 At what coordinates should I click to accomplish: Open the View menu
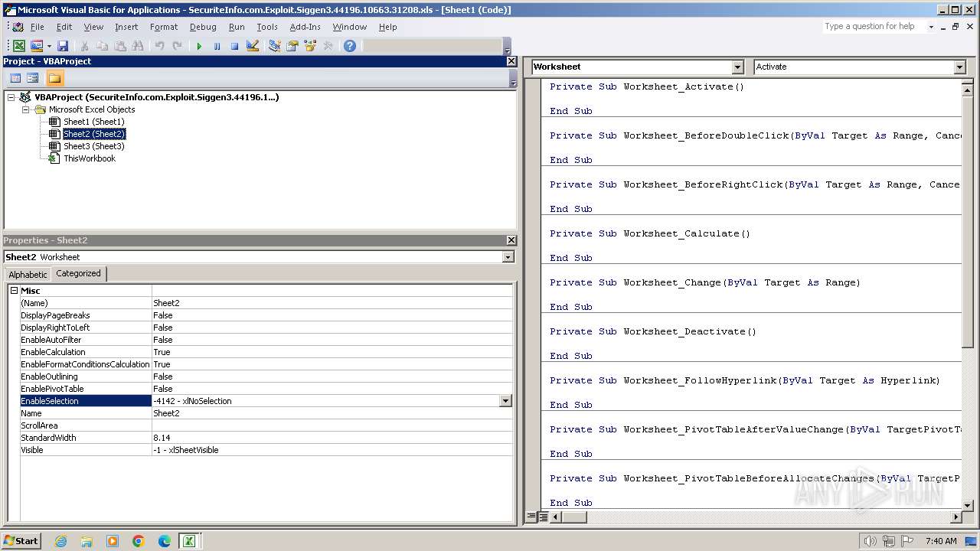tap(93, 27)
